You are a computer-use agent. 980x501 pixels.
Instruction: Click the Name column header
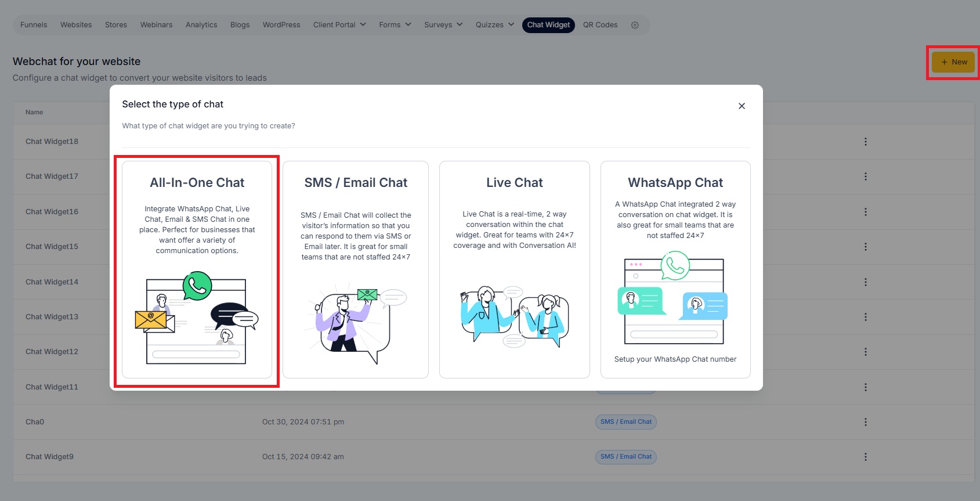[34, 112]
